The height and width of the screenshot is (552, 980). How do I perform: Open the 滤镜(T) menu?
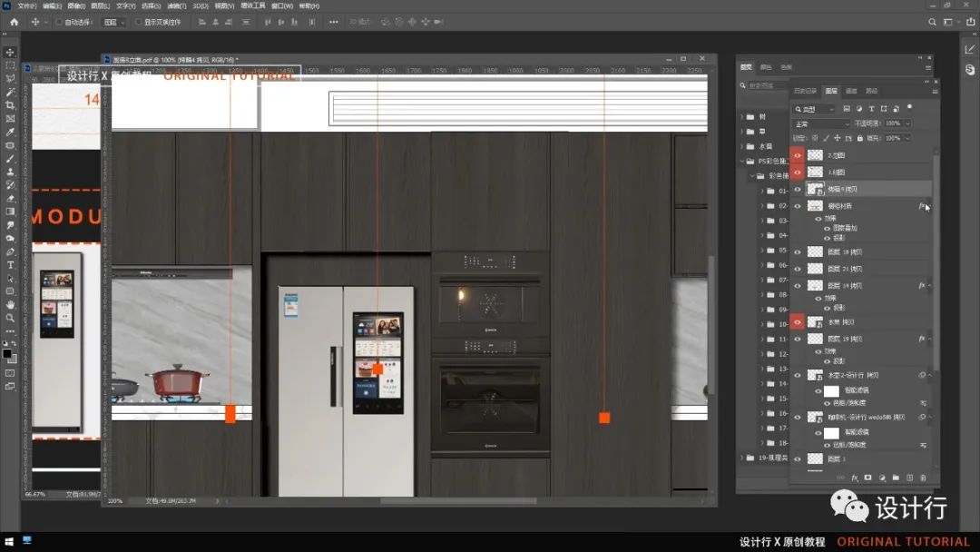pos(177,5)
